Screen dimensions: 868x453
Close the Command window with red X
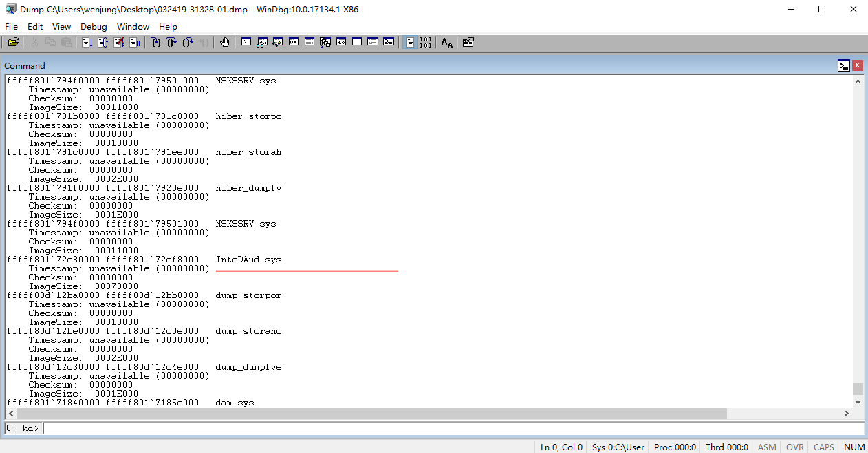(858, 65)
